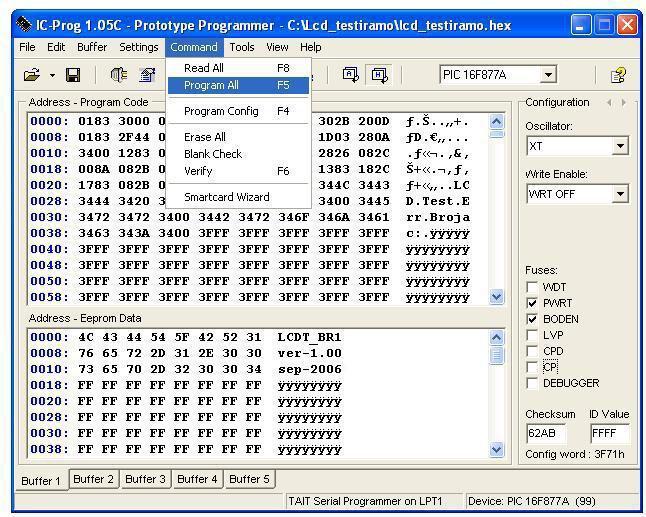Viewport: 646px width, 517px height.
Task: Choose Erase All menu entry
Action: click(238, 137)
